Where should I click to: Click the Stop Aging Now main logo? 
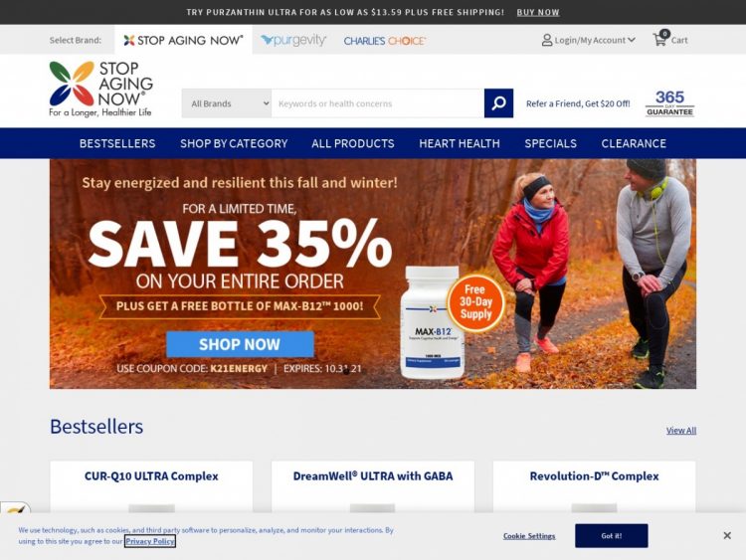pyautogui.click(x=100, y=89)
